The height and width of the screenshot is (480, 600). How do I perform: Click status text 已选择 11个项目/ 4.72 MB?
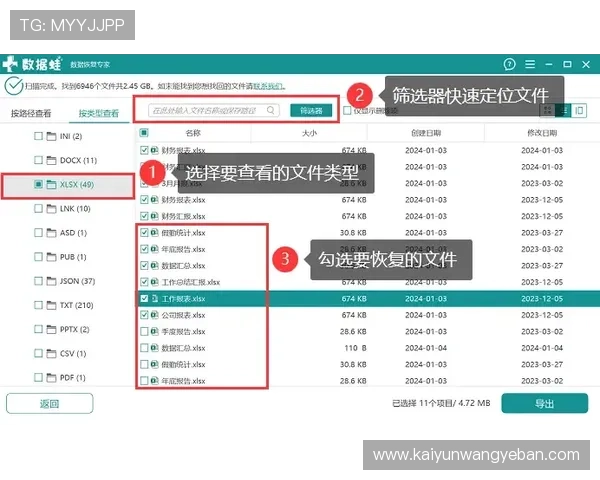441,403
